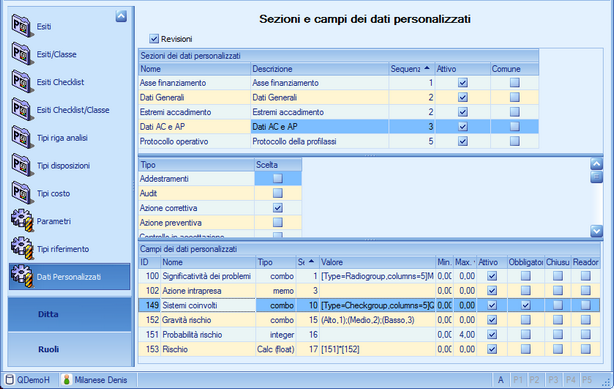This screenshot has height=389, width=614.
Task: Click the Max. column header
Action: [x=465, y=262]
